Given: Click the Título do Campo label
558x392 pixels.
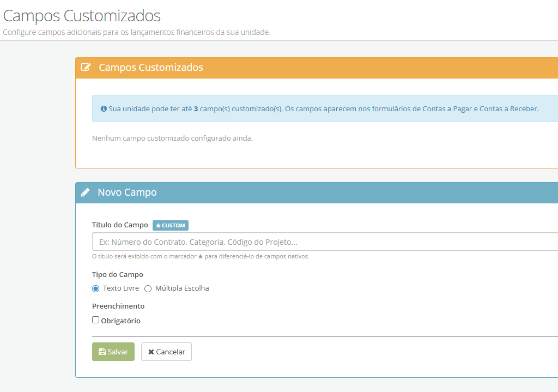Looking at the screenshot, I should click(120, 225).
